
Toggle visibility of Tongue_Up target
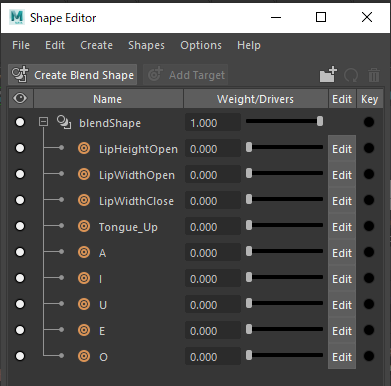(20, 226)
